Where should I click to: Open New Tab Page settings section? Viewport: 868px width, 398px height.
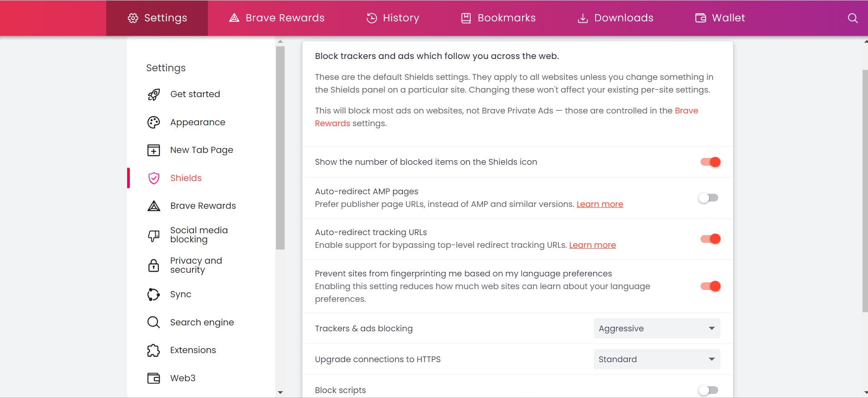[x=202, y=150]
